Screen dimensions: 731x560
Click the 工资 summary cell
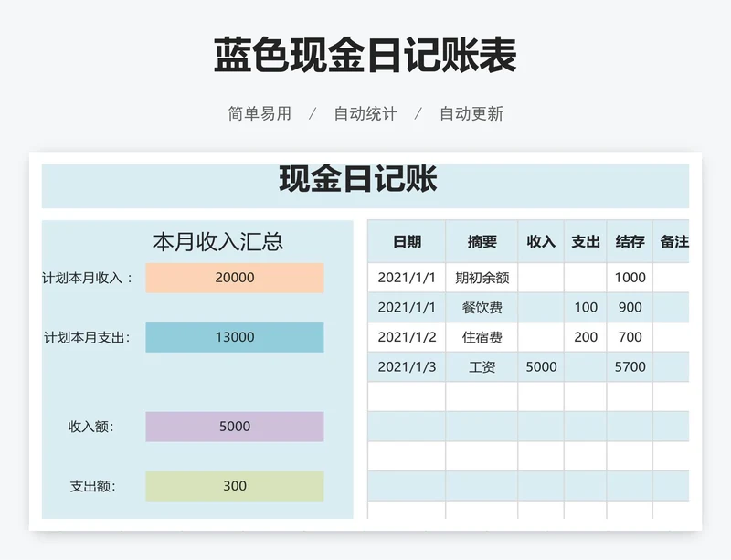point(482,367)
